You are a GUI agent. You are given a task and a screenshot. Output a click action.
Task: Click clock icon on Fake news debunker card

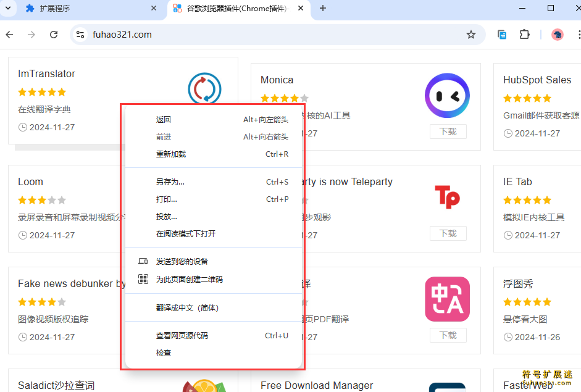[23, 337]
